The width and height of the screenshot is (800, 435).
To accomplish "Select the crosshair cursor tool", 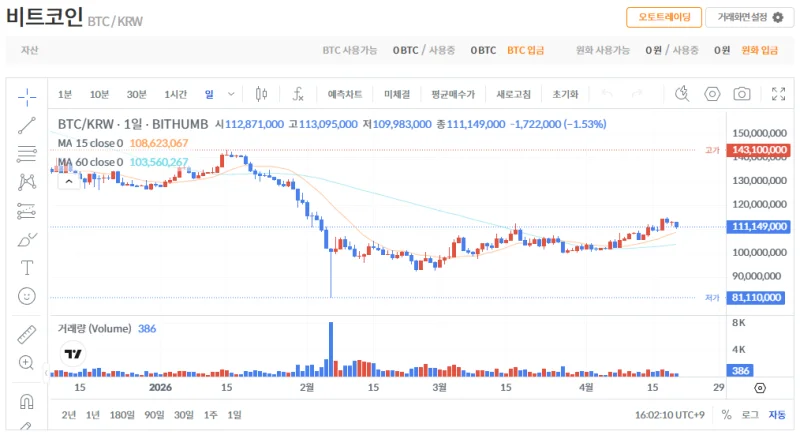I will (x=27, y=97).
